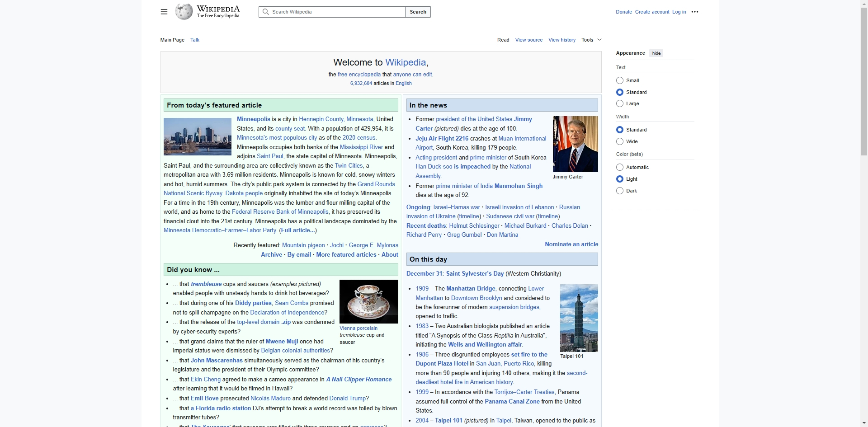Click the vertical scrollbar thumb
This screenshot has width=868, height=427.
[x=864, y=81]
